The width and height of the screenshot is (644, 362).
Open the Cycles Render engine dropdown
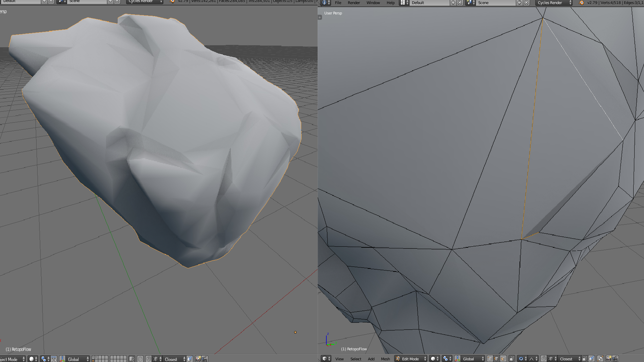(553, 3)
